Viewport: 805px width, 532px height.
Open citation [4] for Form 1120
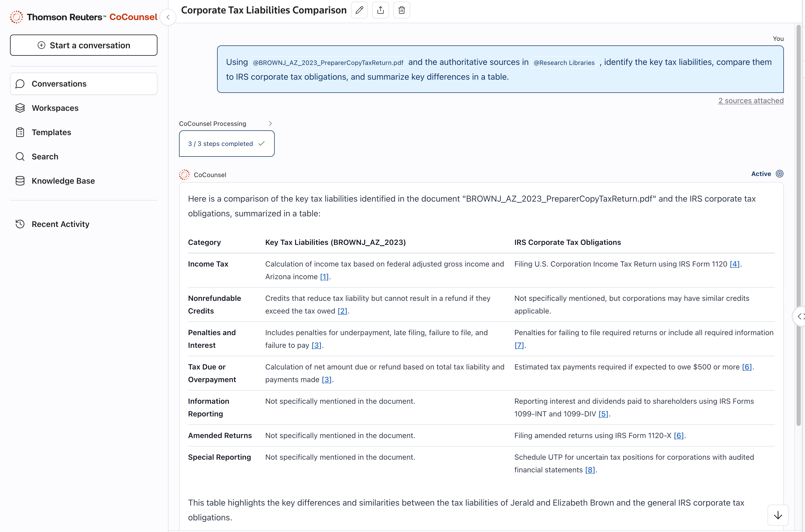(x=734, y=264)
